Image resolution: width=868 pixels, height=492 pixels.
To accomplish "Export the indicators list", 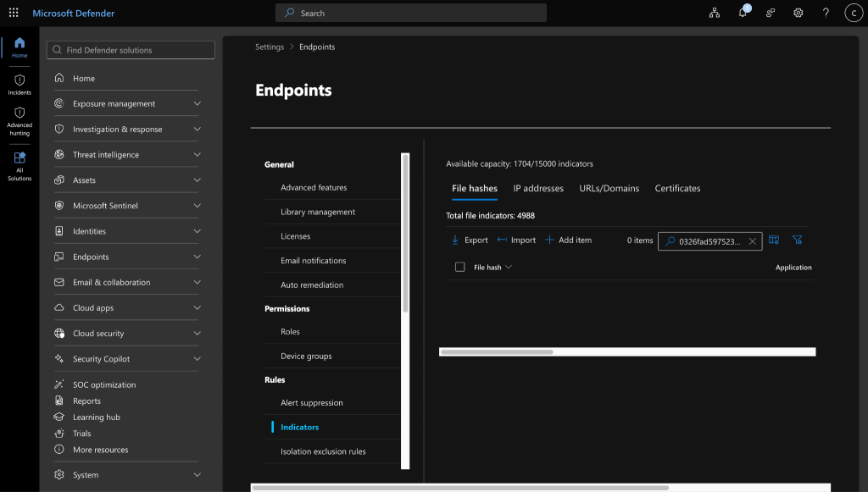I will point(470,240).
